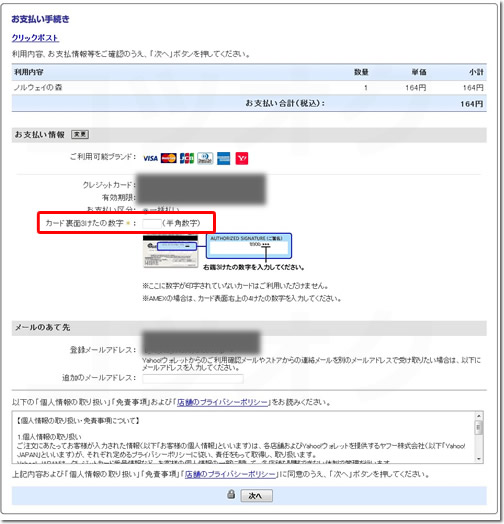The width and height of the screenshot is (504, 524).
Task: Click the 1.個人情報の取り扱い line
Action: pos(49,437)
